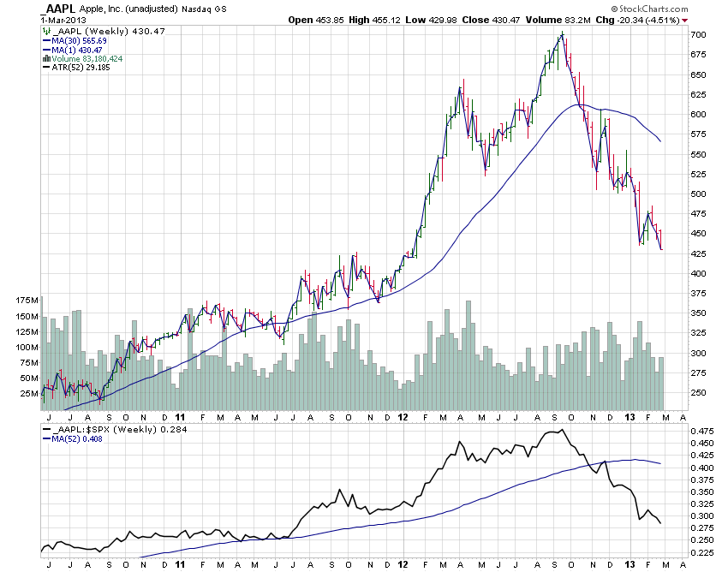
Task: Click the 125M volume axis label
Action: tap(27, 331)
